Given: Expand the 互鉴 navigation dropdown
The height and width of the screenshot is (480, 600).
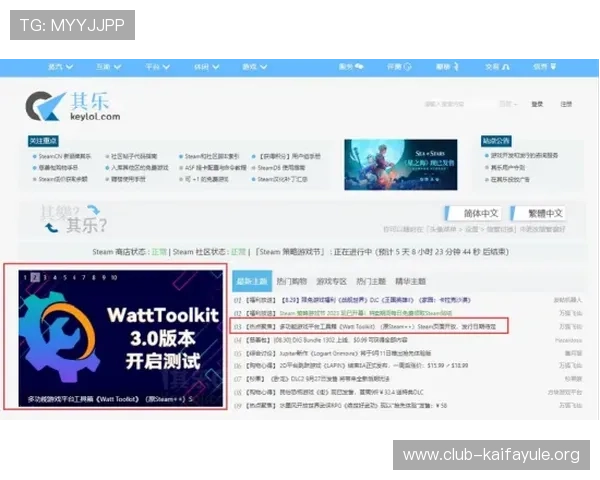Looking at the screenshot, I should (x=108, y=67).
